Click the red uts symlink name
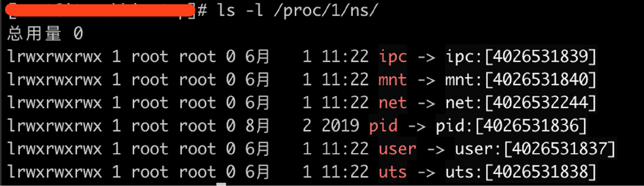 click(393, 172)
